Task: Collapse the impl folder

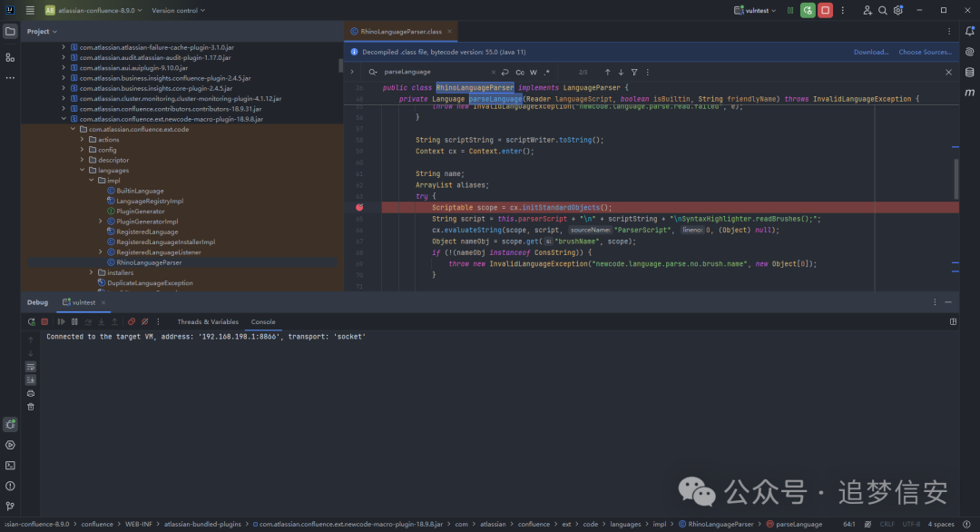Action: [92, 181]
